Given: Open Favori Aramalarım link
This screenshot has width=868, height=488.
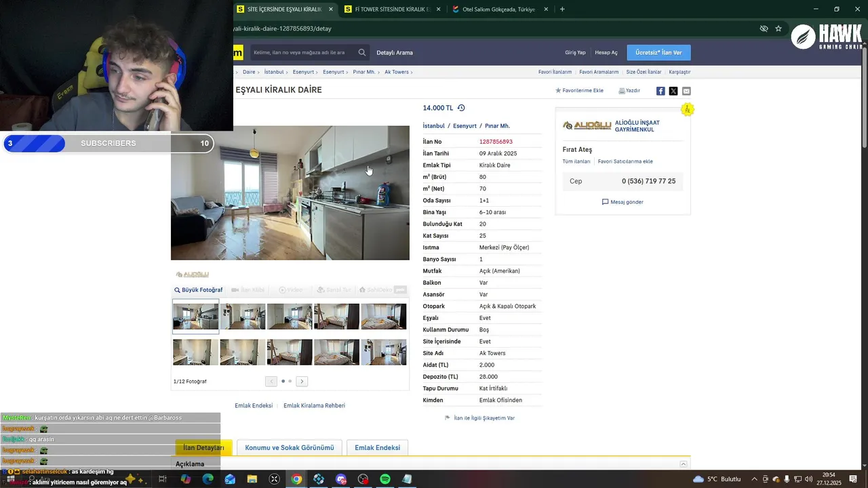Looking at the screenshot, I should [599, 72].
